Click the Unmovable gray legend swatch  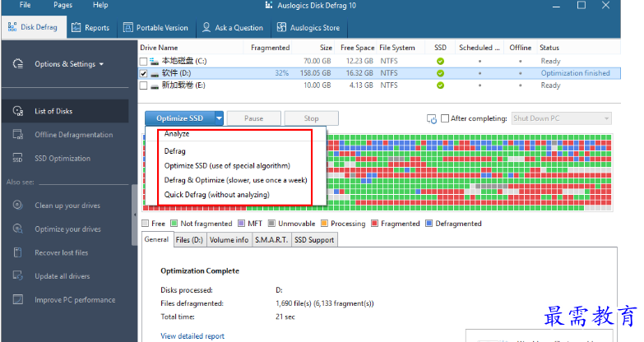[x=271, y=224]
